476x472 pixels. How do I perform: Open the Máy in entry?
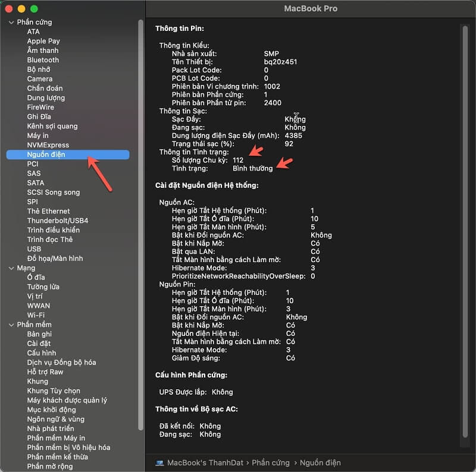click(x=37, y=136)
